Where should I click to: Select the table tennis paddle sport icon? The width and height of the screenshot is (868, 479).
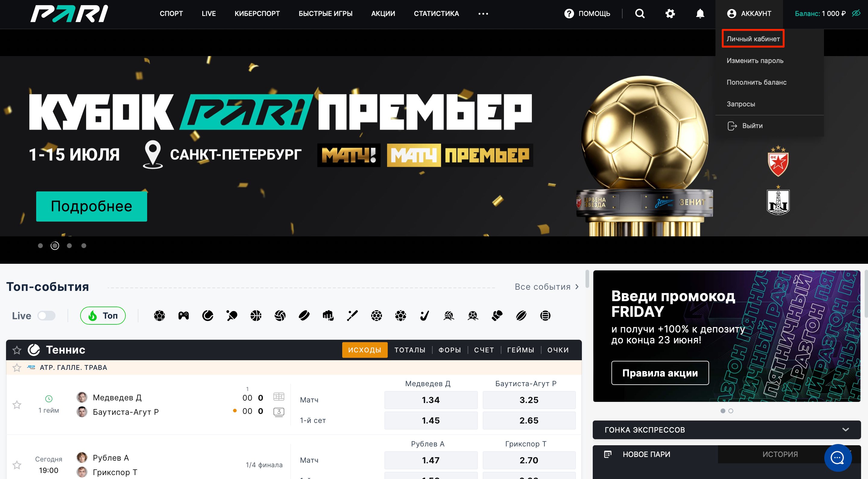(x=232, y=316)
